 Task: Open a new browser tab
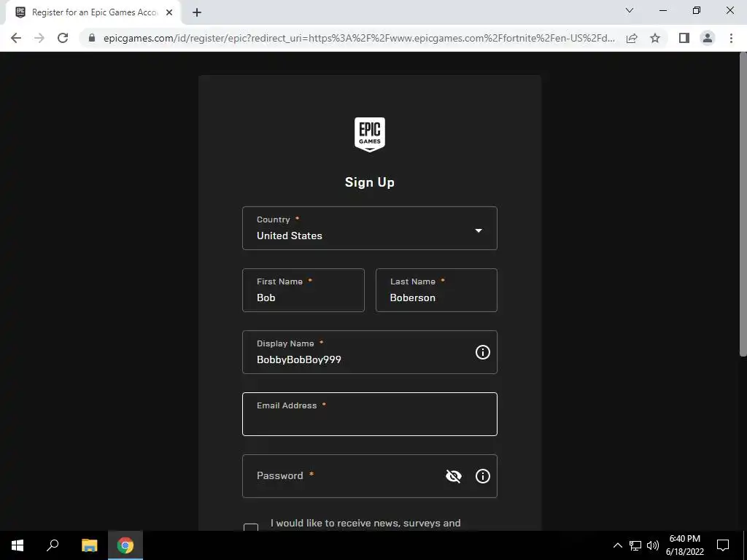click(x=197, y=12)
